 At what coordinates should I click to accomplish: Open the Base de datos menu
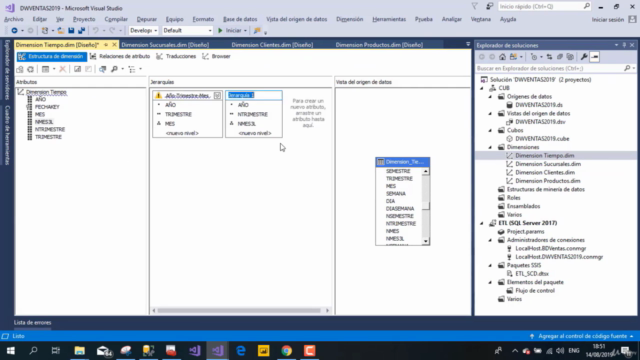tap(240, 19)
